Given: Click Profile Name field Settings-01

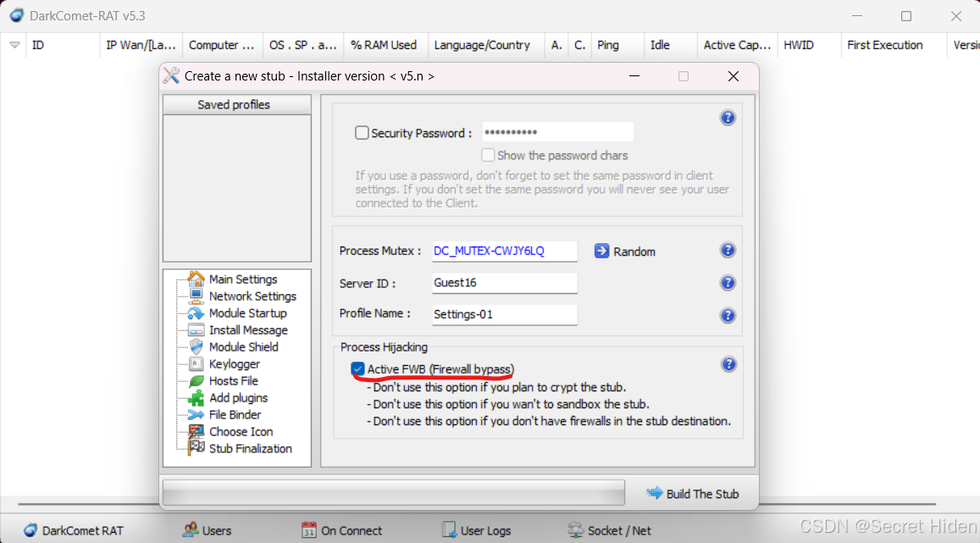Looking at the screenshot, I should 504,314.
